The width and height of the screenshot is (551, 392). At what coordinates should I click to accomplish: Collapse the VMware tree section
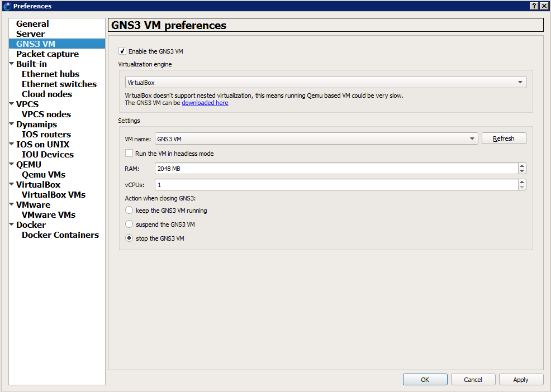[12, 204]
